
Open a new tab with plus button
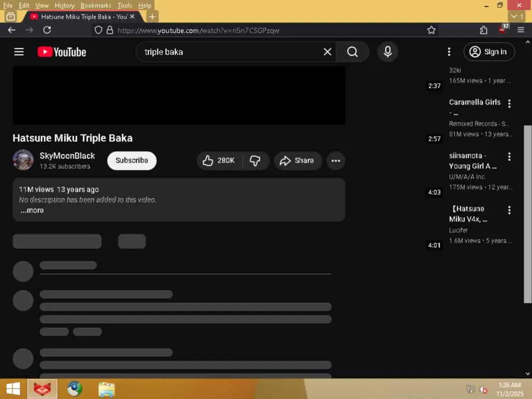tap(152, 16)
